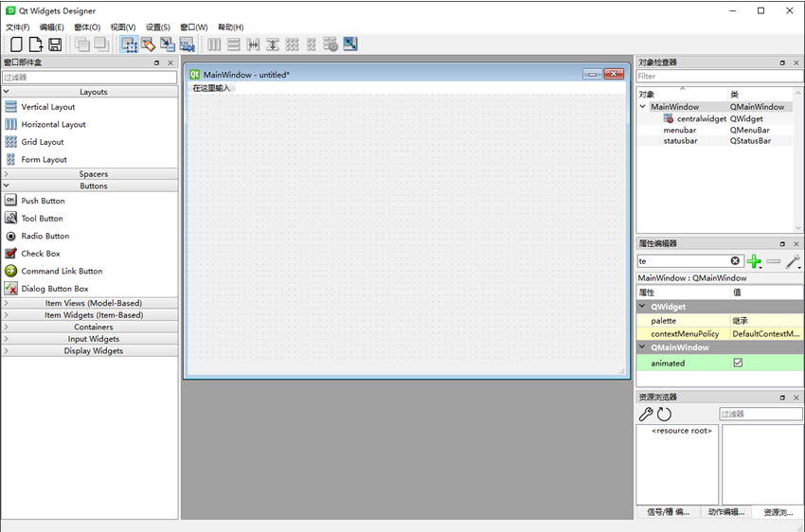Screen dimensions: 805x532
Task: Open the 文件(F) menu
Action: tap(17, 27)
